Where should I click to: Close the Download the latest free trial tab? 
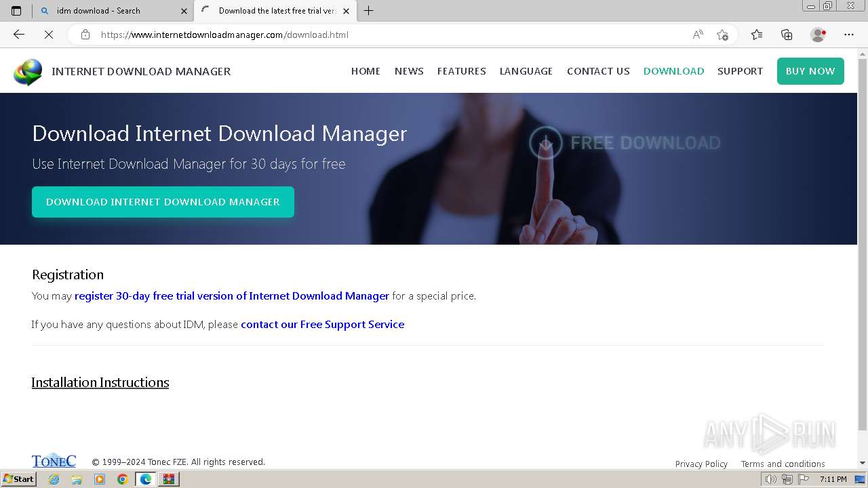pos(346,11)
